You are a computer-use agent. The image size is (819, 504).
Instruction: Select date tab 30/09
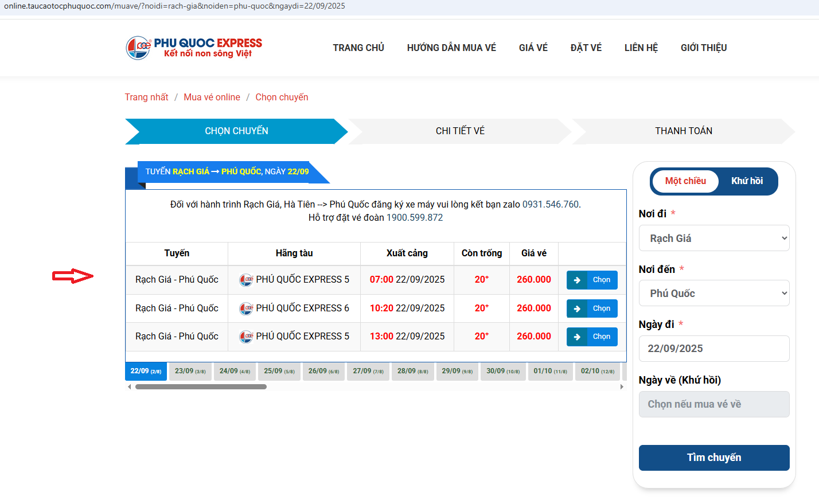503,372
